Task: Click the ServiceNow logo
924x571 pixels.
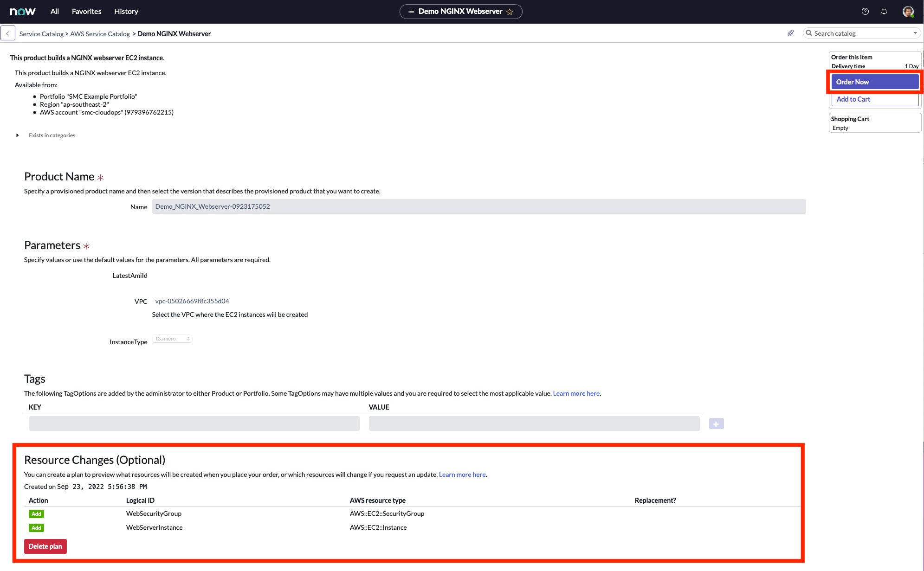Action: pyautogui.click(x=22, y=12)
